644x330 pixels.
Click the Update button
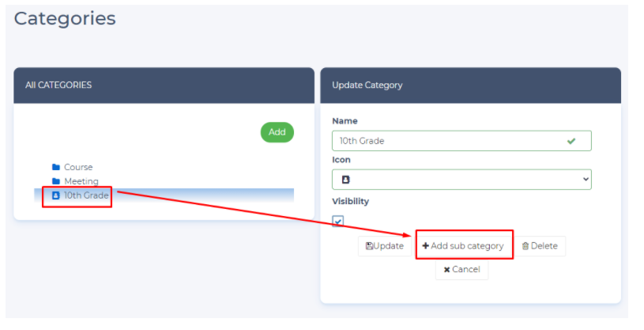(x=385, y=246)
